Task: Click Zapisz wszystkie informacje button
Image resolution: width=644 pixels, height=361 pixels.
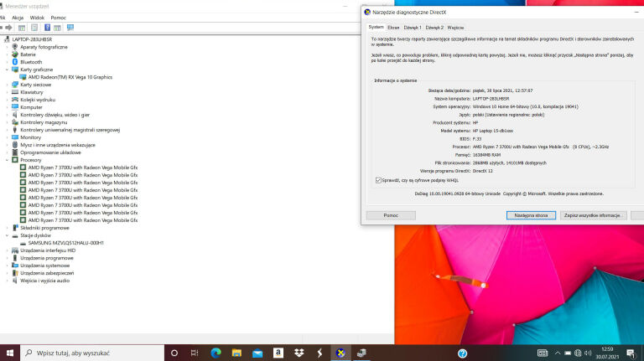Action: 594,215
